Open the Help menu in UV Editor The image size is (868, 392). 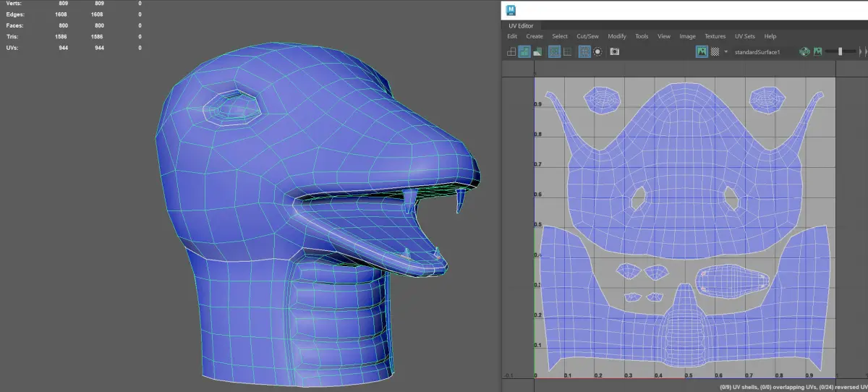click(770, 36)
